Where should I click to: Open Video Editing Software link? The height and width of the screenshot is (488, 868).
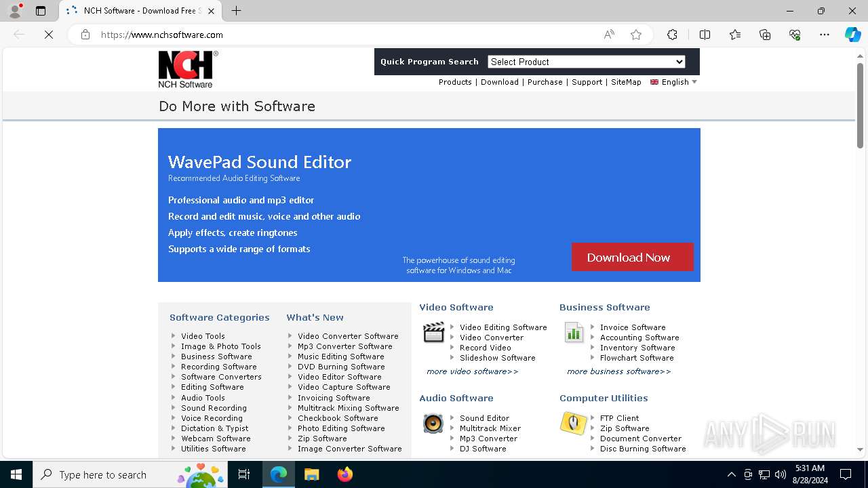pos(503,327)
